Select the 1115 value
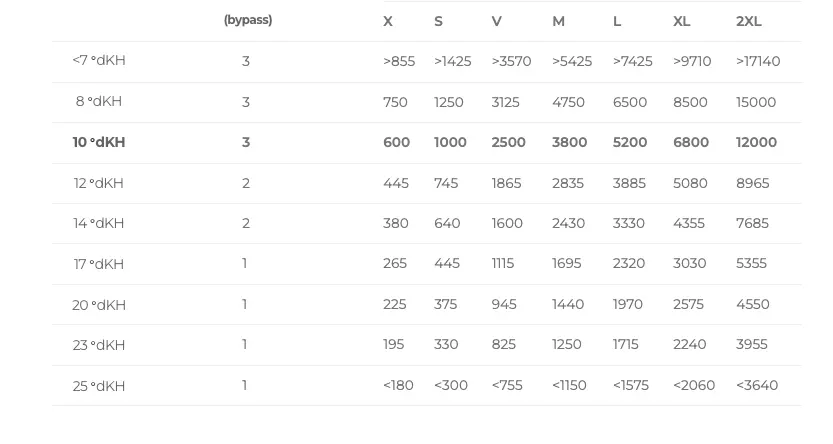 pos(503,264)
